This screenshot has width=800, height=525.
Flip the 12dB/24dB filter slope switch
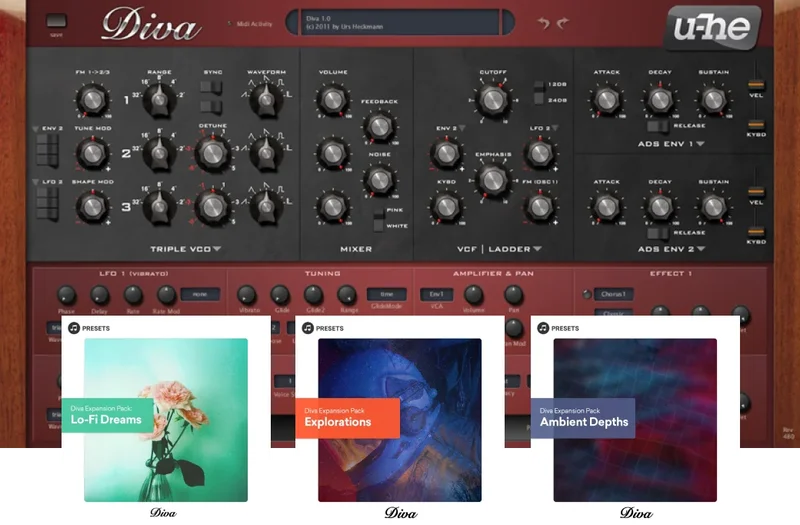point(539,92)
